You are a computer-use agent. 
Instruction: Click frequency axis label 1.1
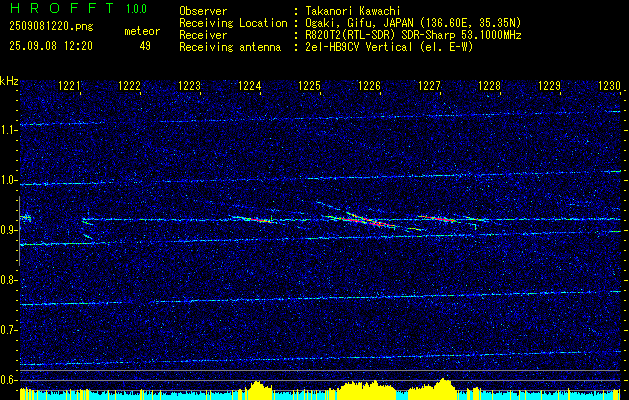click(x=9, y=130)
